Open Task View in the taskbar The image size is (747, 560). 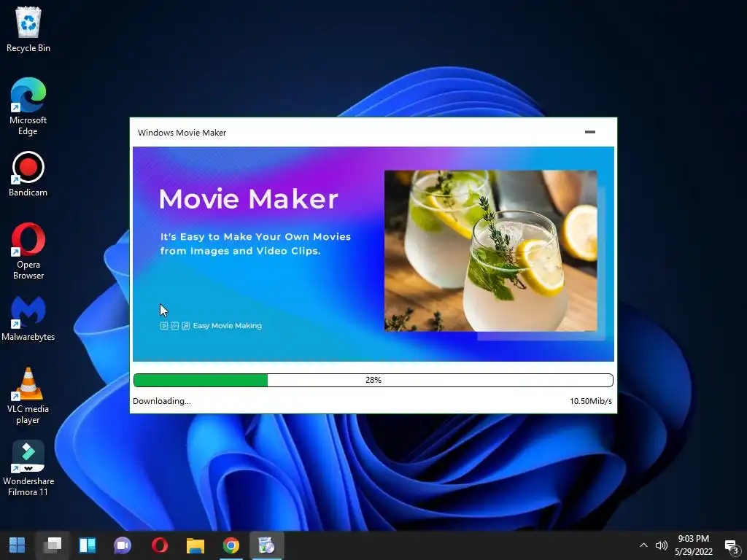(x=53, y=545)
